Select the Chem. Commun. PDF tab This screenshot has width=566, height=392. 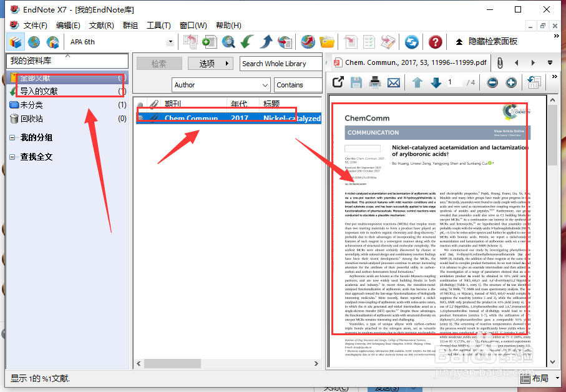click(x=411, y=62)
